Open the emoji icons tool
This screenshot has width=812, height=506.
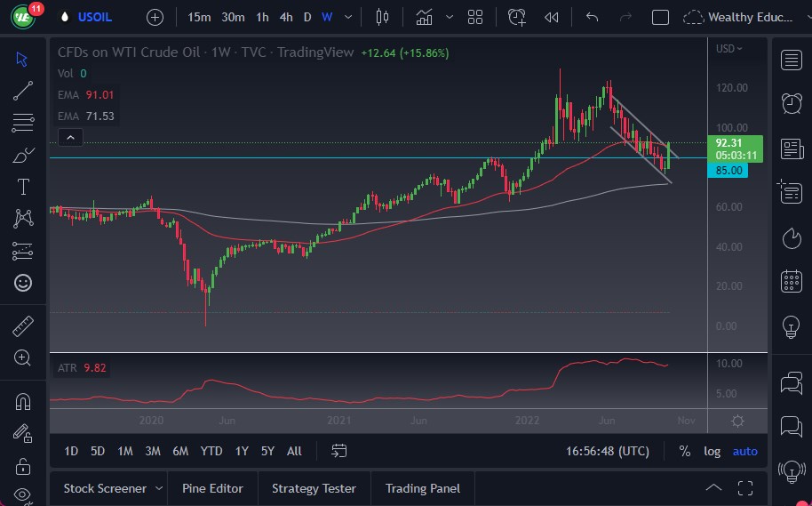(23, 283)
